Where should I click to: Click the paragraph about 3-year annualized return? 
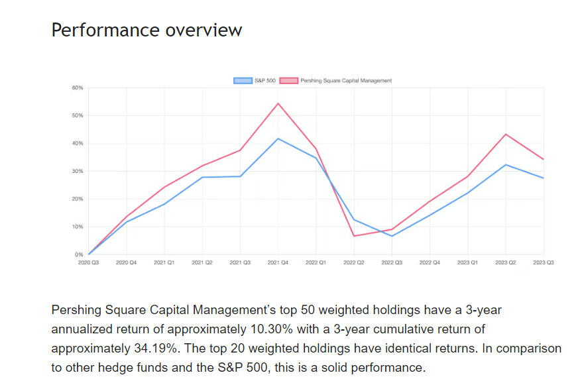tap(306, 339)
